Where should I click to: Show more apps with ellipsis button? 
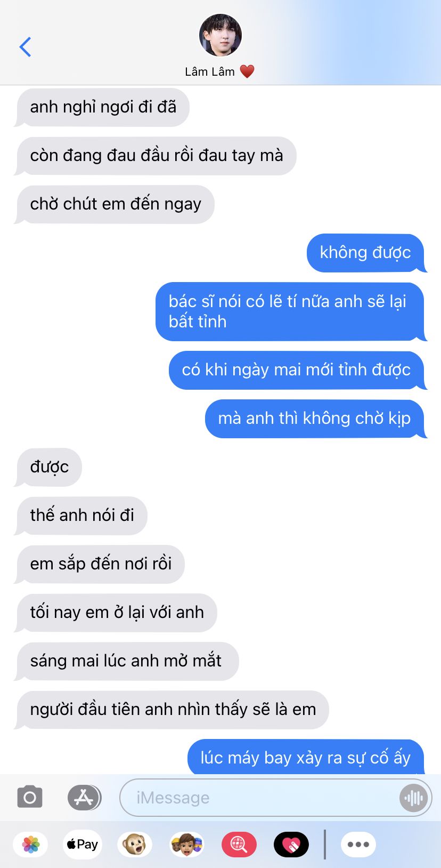358,845
